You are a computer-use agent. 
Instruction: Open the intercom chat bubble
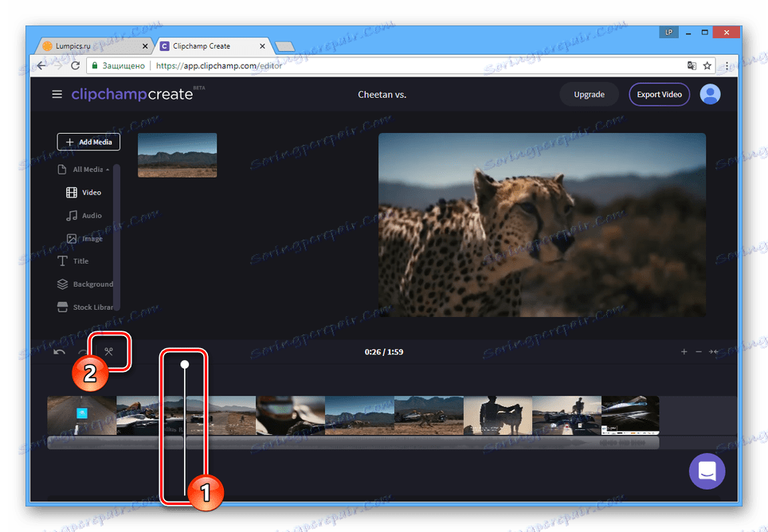[x=707, y=471]
